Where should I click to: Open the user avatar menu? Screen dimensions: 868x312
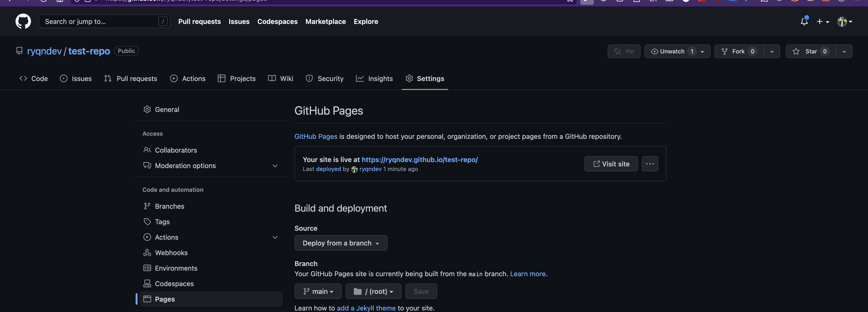pos(845,22)
